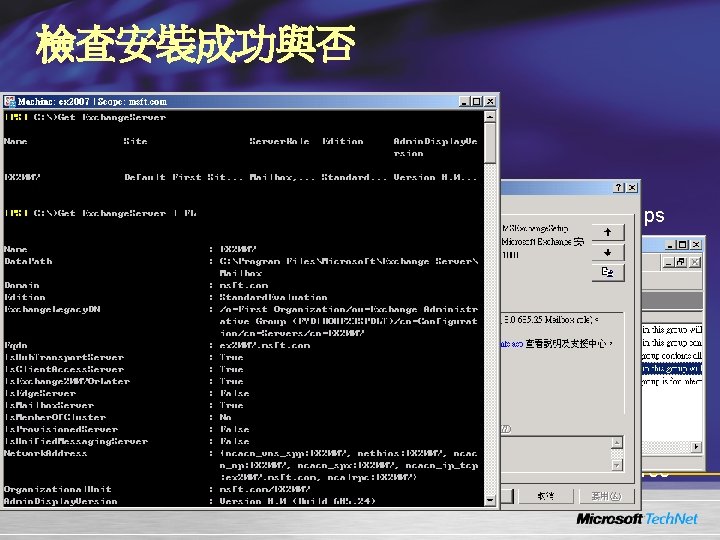Close the rightmost background window
This screenshot has width=720, height=540.
pos(696,245)
